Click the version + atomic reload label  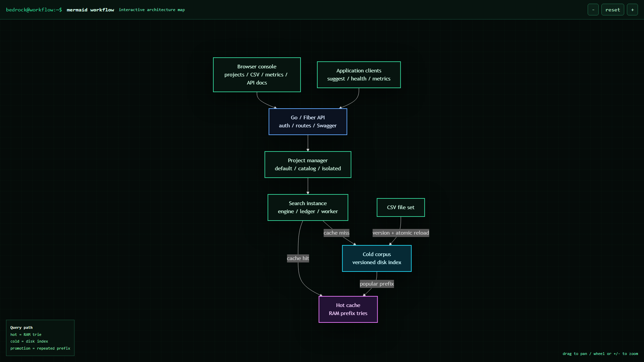click(401, 233)
